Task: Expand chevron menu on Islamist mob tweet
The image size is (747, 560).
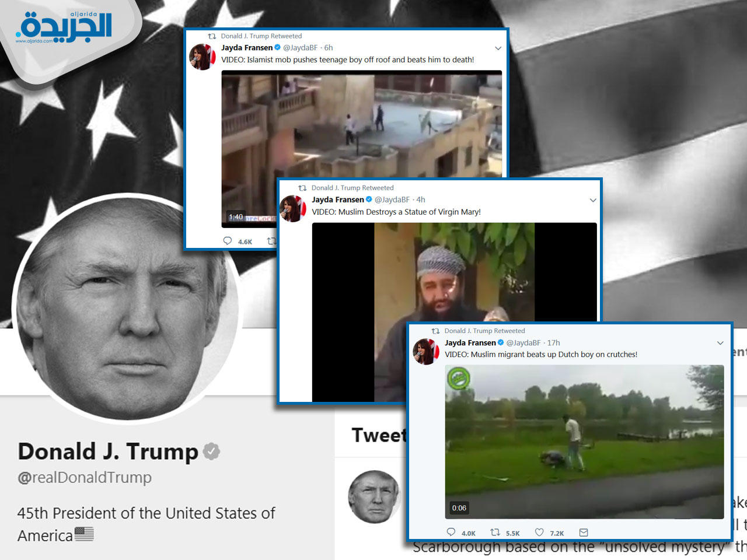Action: pyautogui.click(x=498, y=48)
